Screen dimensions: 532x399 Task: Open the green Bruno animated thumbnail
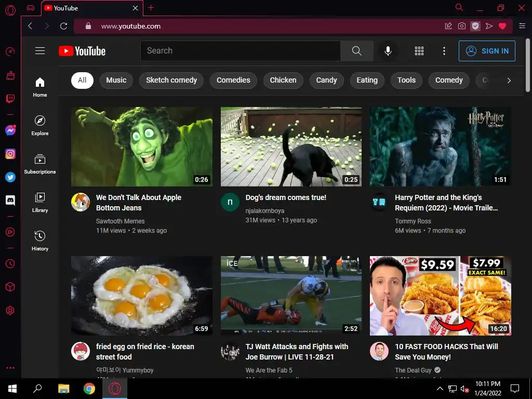point(142,147)
